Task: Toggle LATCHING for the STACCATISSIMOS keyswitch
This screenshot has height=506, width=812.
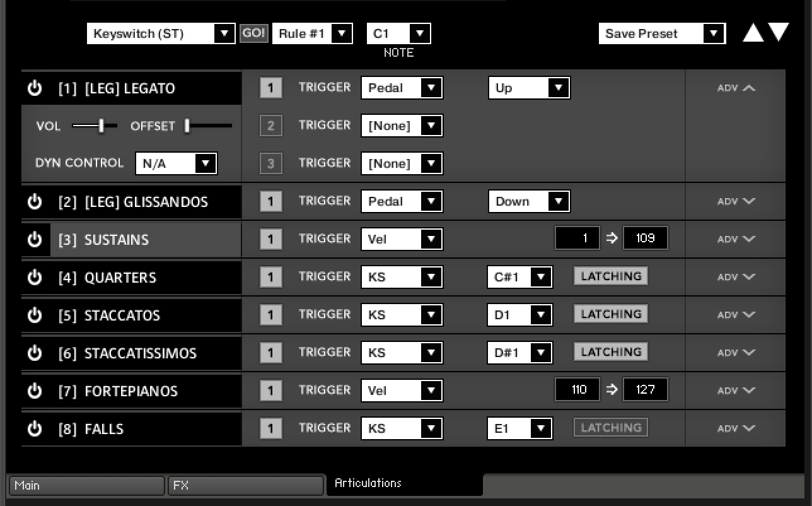Action: pos(610,351)
